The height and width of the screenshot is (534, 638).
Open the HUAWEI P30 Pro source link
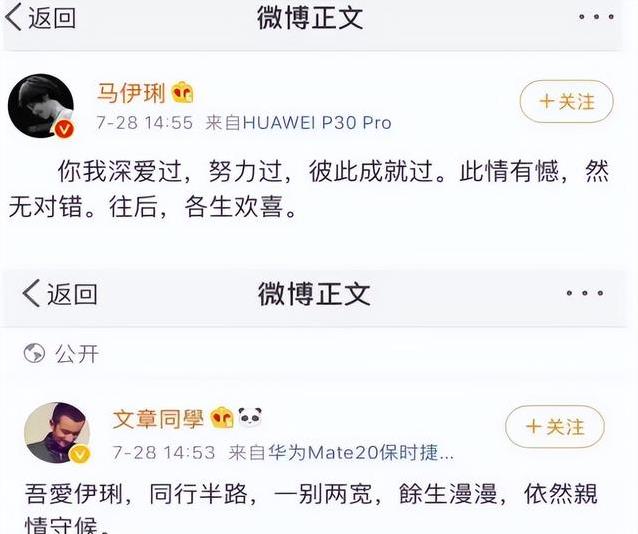click(x=298, y=123)
